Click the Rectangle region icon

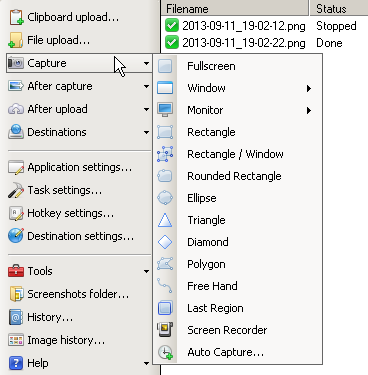tap(165, 132)
